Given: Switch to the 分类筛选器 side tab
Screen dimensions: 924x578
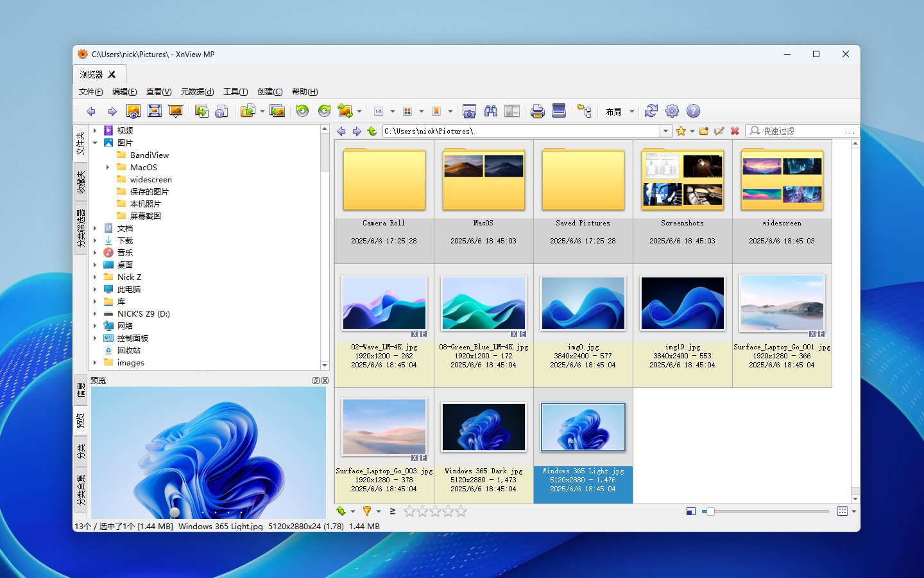Looking at the screenshot, I should coord(81,228).
